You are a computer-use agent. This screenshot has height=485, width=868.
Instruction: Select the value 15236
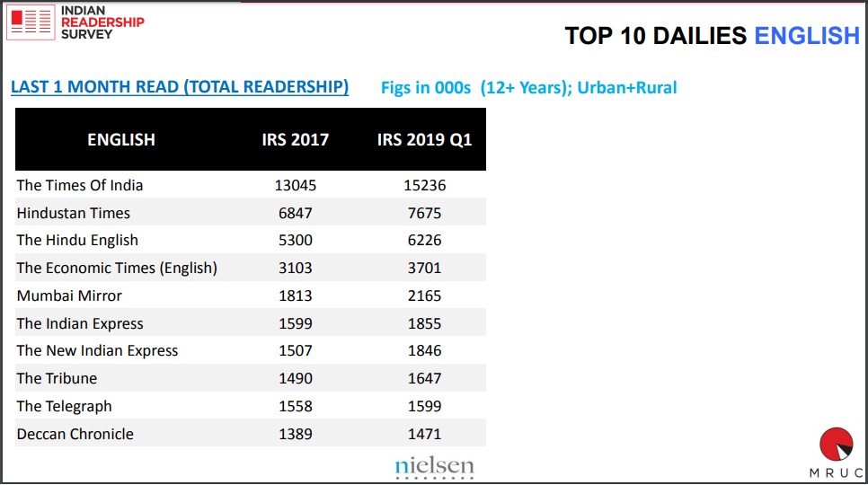point(425,185)
